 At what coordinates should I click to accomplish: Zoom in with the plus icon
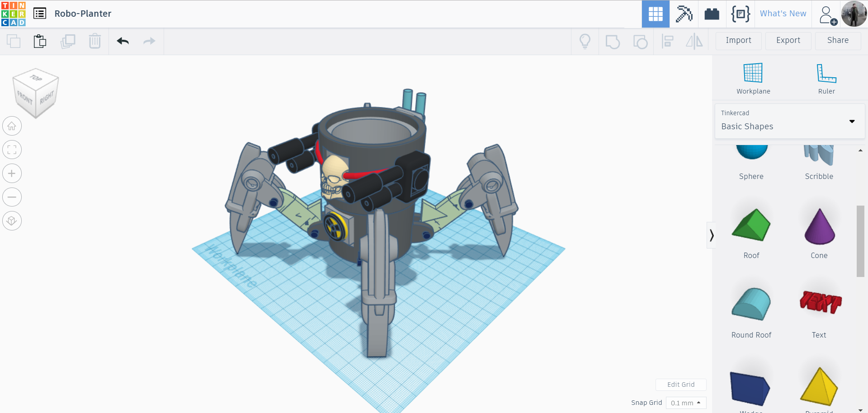pyautogui.click(x=12, y=174)
